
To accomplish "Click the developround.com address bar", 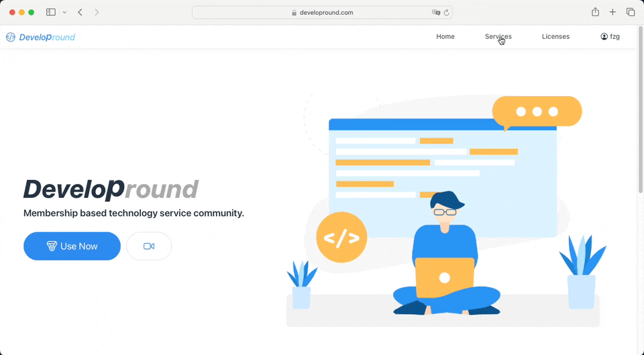I will pyautogui.click(x=322, y=12).
